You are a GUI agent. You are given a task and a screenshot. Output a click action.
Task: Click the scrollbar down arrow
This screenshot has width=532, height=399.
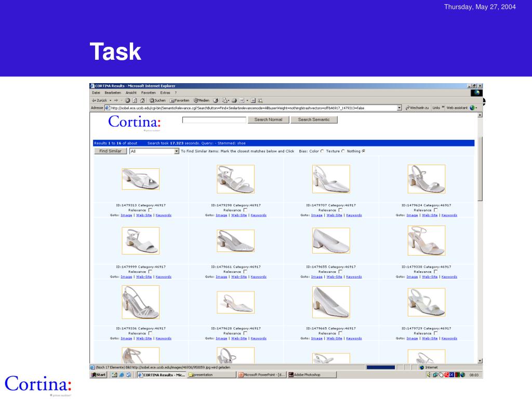480,361
